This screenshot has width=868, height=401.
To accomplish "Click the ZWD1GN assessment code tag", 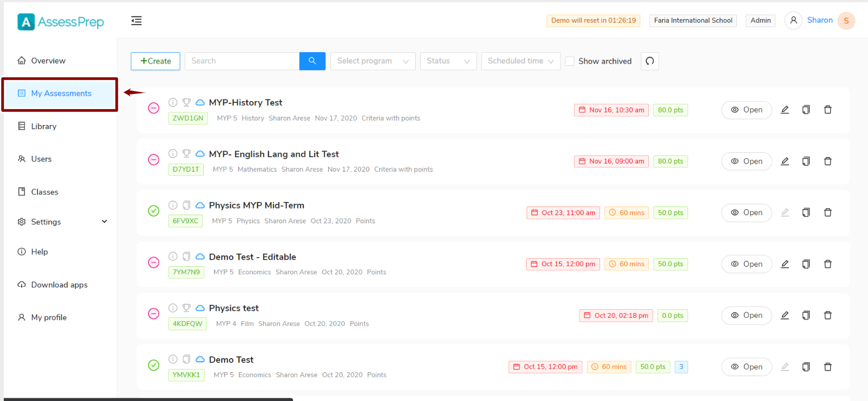I will click(x=188, y=118).
